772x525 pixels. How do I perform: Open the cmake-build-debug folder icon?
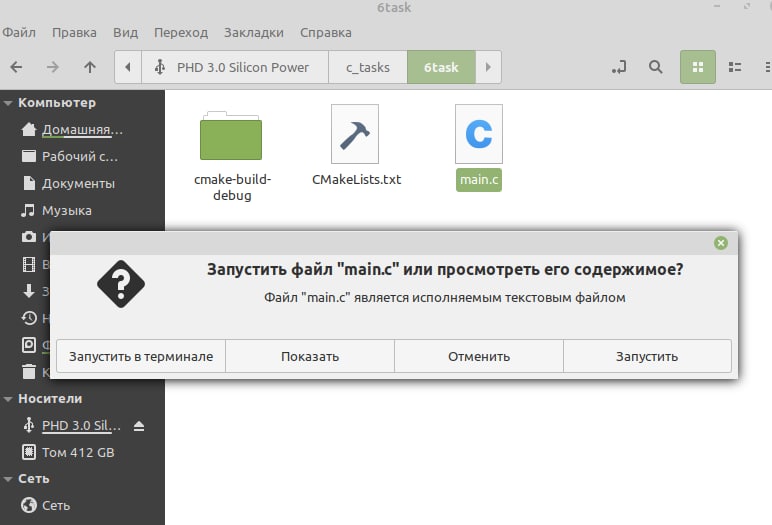click(231, 136)
